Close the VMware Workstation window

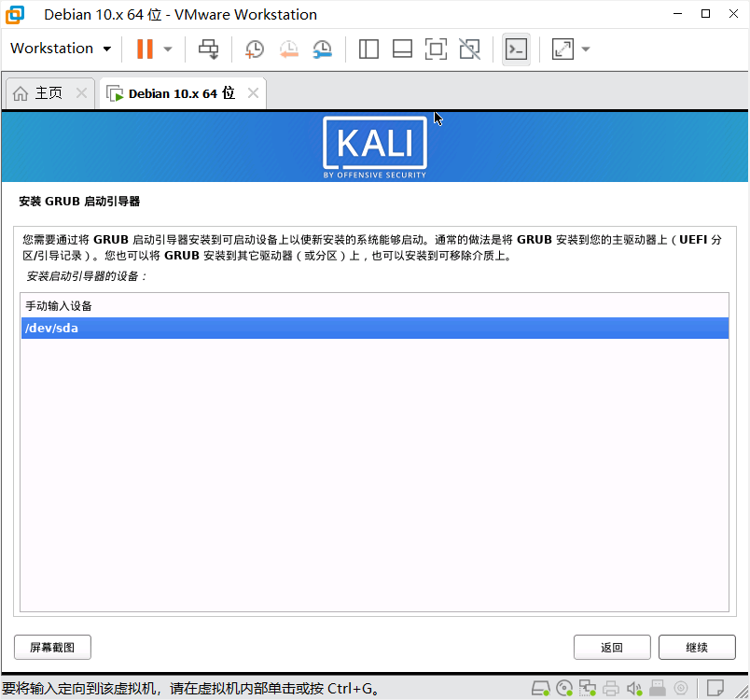tap(733, 14)
